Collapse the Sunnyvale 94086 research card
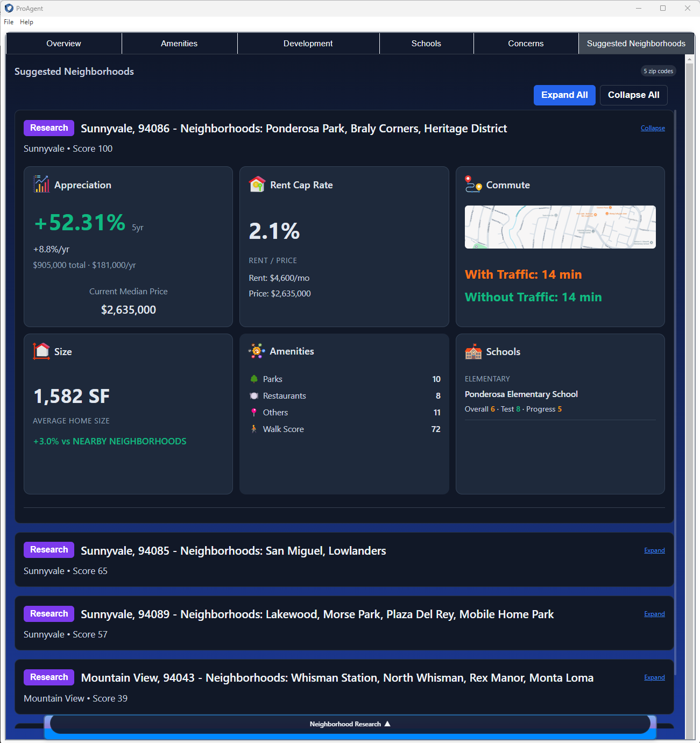This screenshot has height=743, width=700. coord(652,128)
